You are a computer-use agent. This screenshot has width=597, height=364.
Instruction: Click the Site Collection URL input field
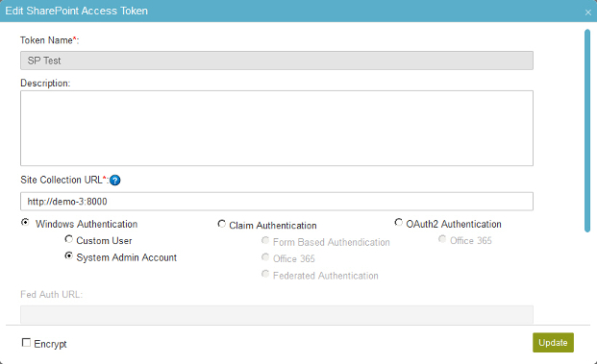pyautogui.click(x=277, y=201)
